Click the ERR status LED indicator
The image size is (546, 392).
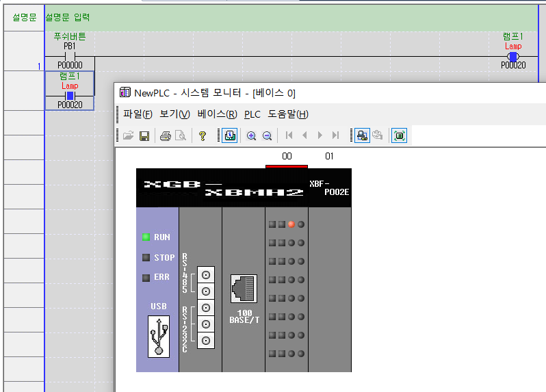tap(146, 278)
